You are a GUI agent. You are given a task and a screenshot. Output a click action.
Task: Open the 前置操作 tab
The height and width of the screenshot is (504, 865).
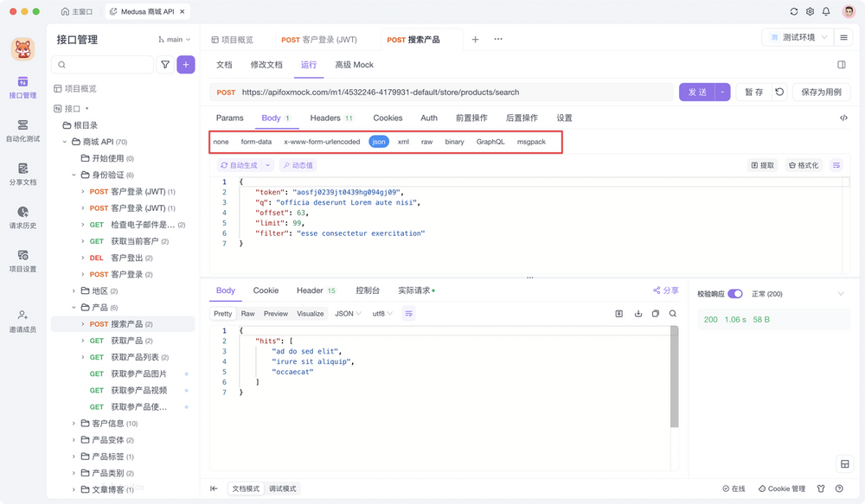click(471, 118)
